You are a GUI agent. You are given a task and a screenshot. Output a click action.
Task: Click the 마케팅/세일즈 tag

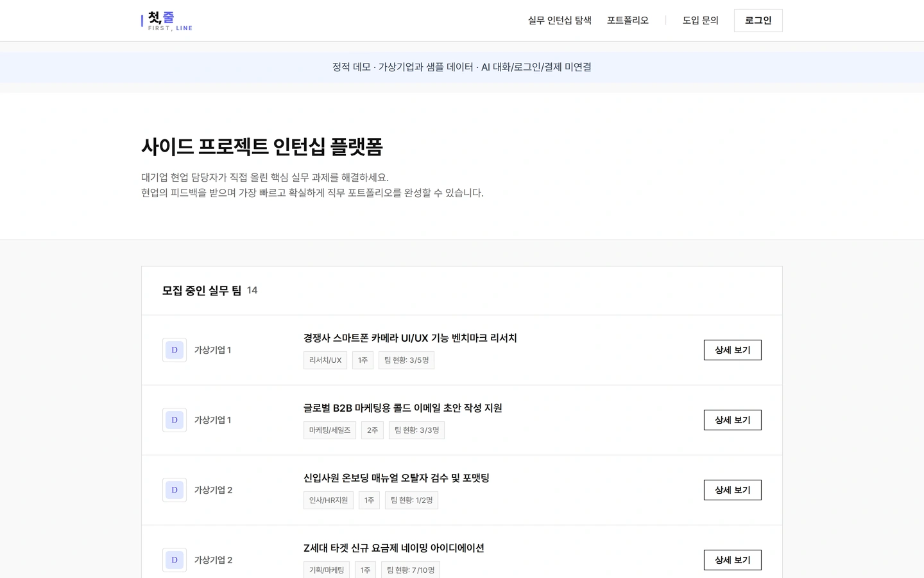click(330, 430)
